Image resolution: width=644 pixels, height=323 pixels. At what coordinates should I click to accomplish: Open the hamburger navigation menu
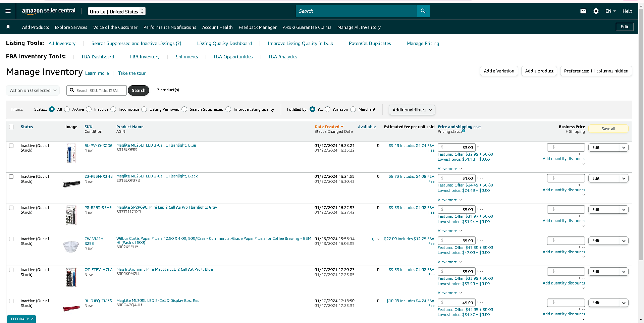click(x=8, y=11)
